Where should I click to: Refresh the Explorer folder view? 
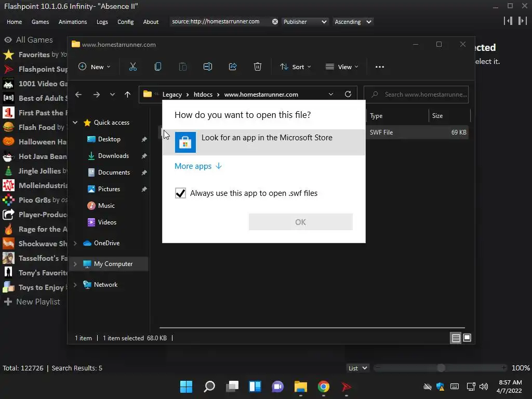[x=348, y=95]
